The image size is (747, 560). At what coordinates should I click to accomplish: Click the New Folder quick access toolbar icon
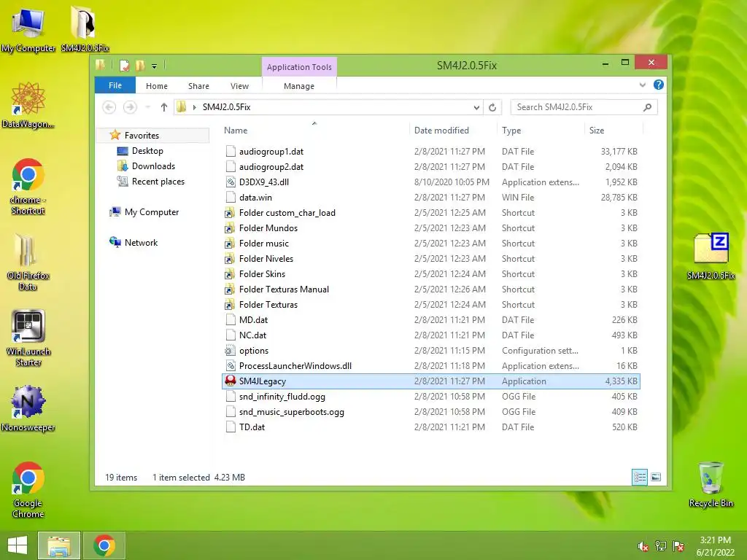click(x=140, y=65)
